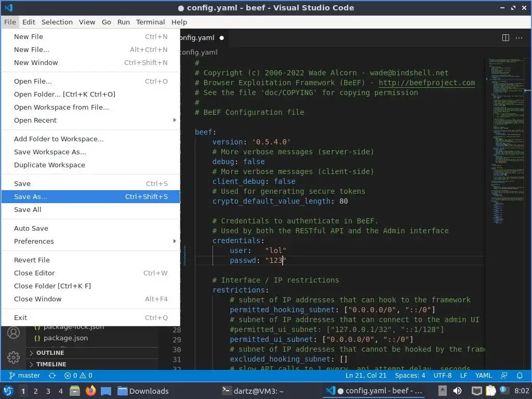Open the Help menu

[179, 22]
